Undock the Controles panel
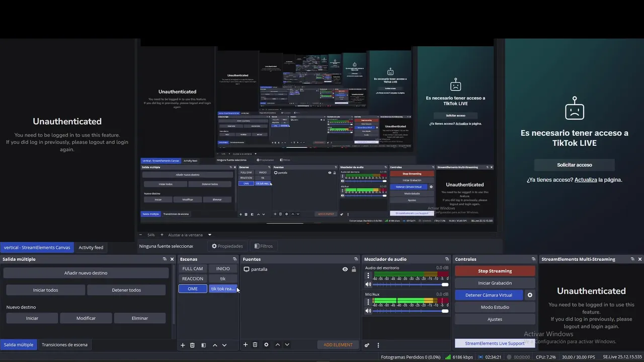This screenshot has width=644, height=362. pos(533,259)
